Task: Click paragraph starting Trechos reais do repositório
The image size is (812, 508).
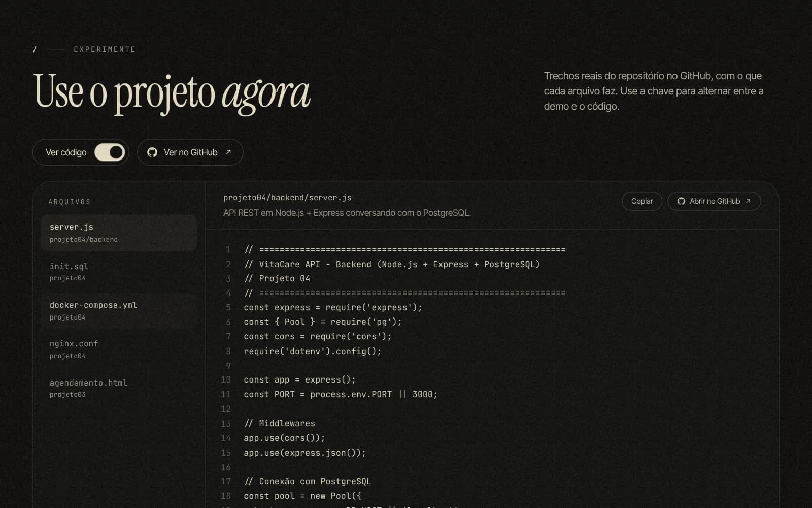Action: 654,91
